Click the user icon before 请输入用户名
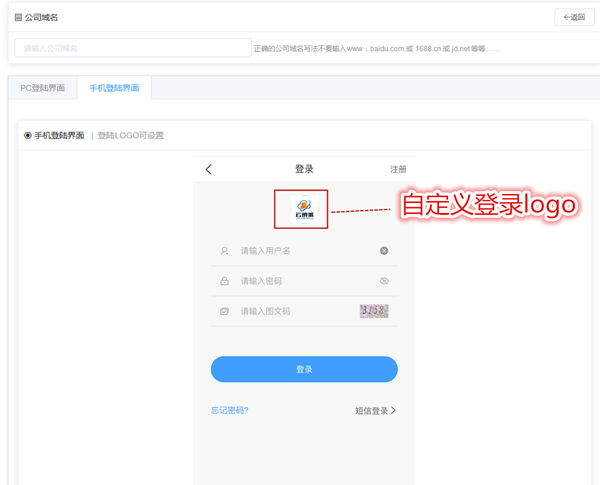The image size is (600, 485). (224, 251)
